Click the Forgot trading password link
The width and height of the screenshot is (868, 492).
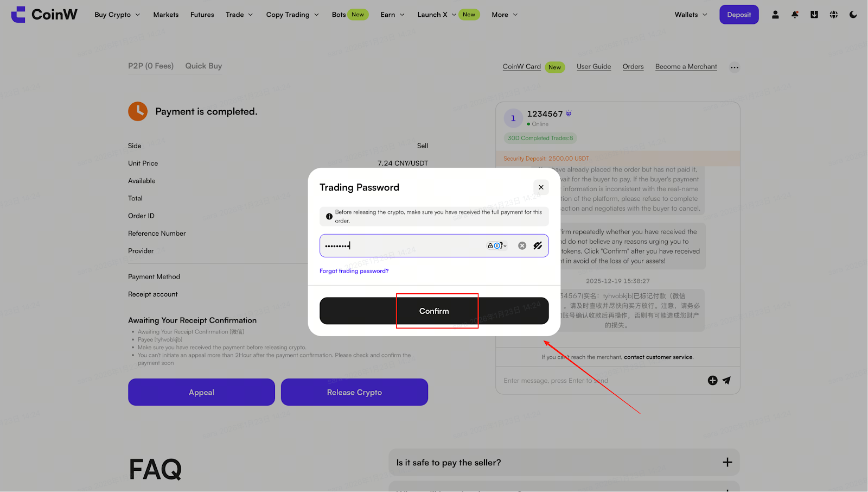pos(354,271)
